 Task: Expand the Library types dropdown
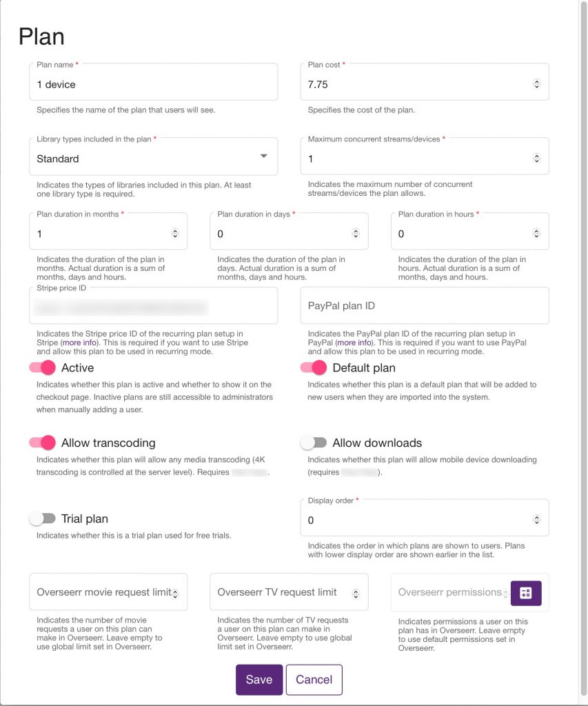(x=263, y=157)
